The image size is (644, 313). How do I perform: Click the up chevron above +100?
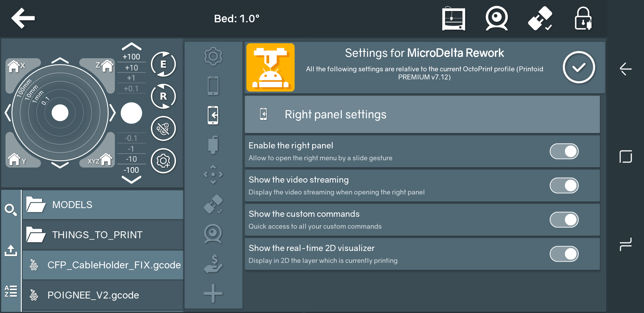131,46
